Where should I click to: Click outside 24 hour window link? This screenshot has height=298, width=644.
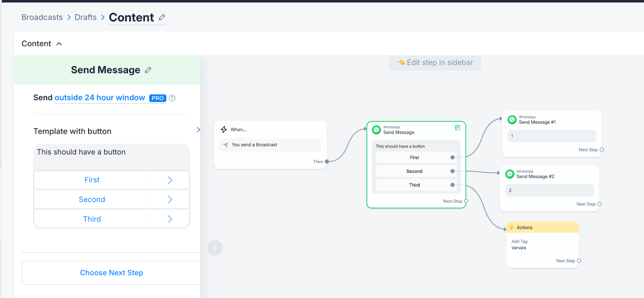pos(100,98)
